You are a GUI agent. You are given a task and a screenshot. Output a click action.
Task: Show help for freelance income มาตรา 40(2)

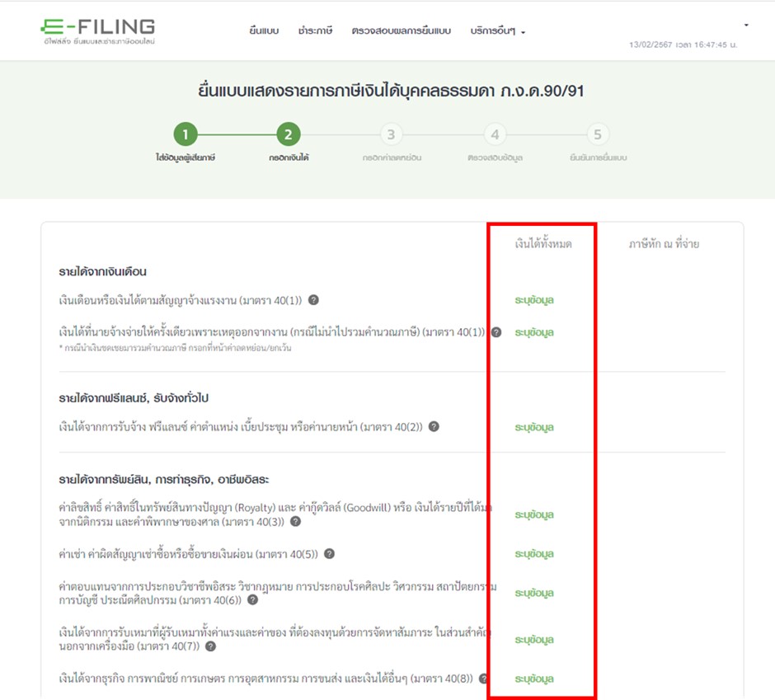(x=434, y=426)
